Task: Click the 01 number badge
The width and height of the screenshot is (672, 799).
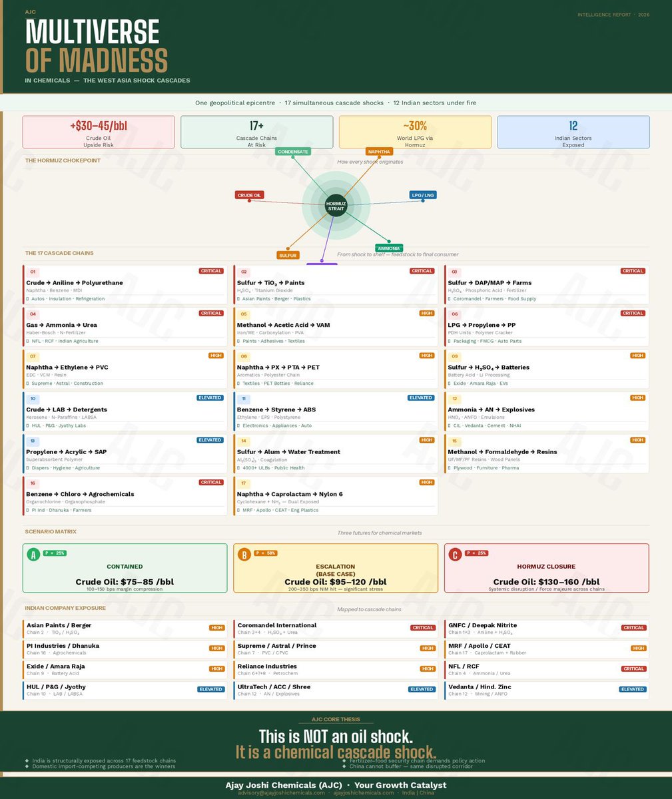Action: tap(33, 272)
